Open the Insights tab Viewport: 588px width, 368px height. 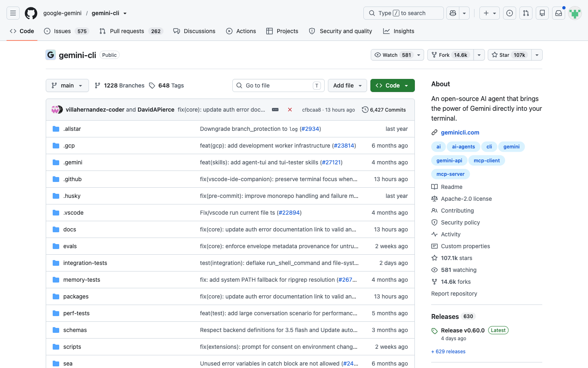[399, 31]
